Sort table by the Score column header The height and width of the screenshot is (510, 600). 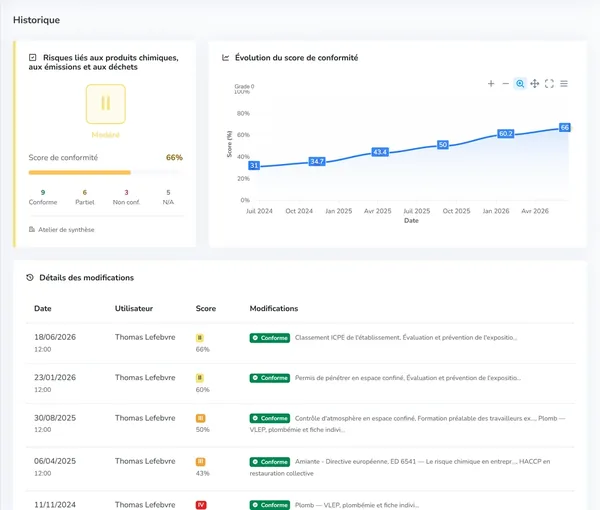(x=206, y=308)
